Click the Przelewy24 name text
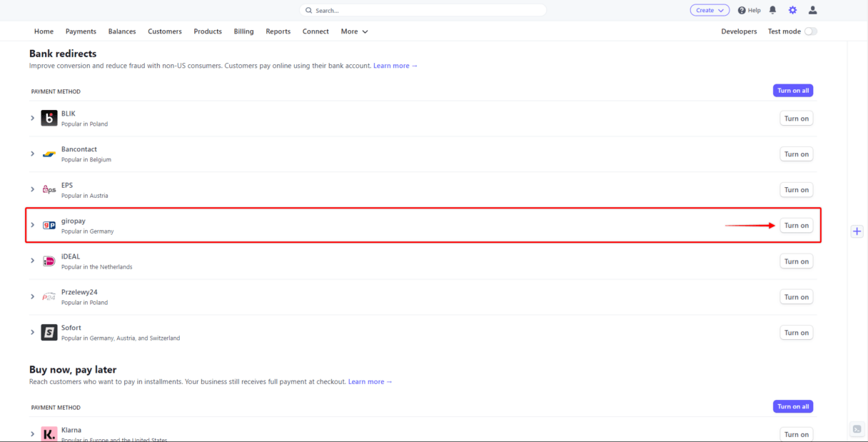The image size is (868, 442). pos(79,292)
